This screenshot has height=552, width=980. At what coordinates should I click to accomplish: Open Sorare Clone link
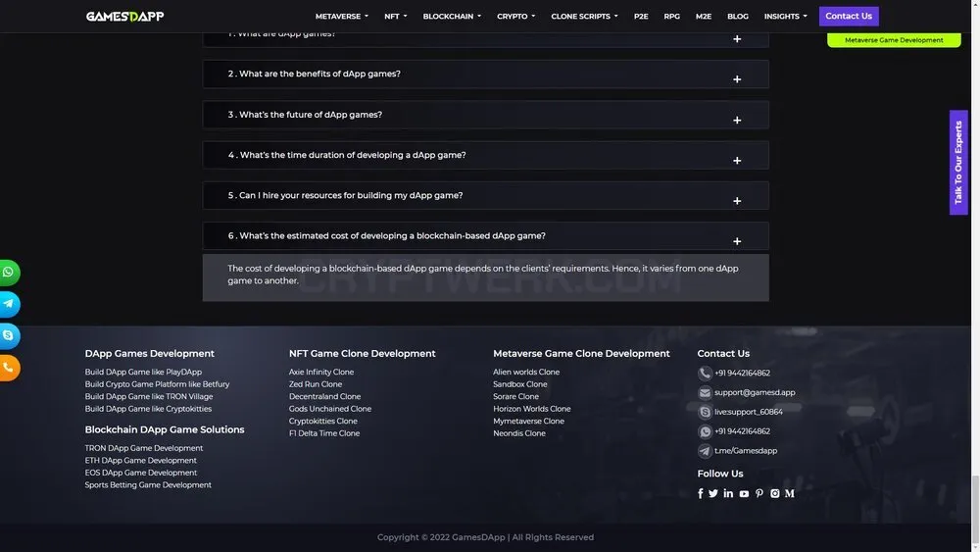pyautogui.click(x=515, y=396)
